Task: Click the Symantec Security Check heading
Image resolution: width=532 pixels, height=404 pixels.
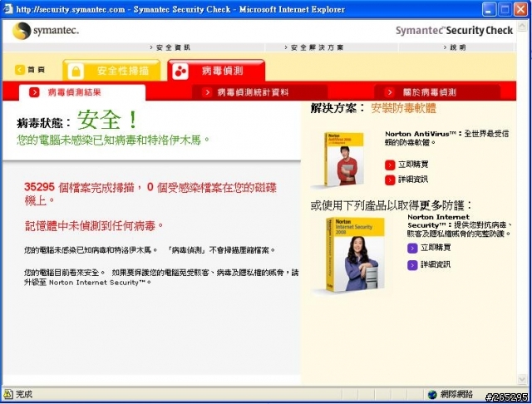Action: (x=455, y=31)
